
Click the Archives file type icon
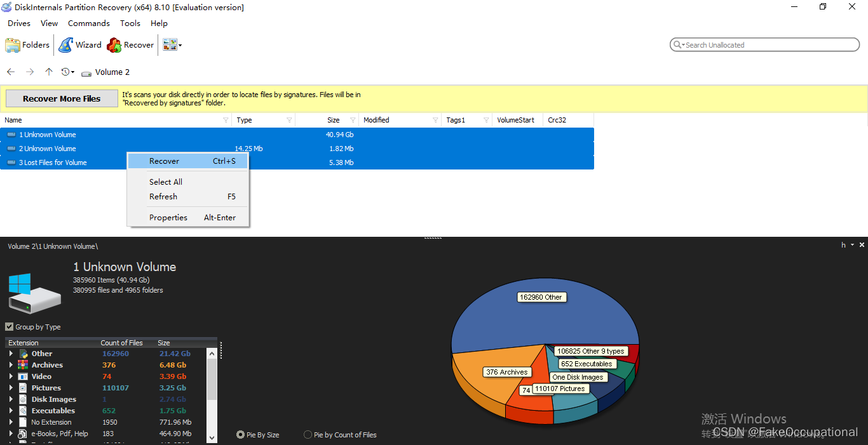click(24, 365)
